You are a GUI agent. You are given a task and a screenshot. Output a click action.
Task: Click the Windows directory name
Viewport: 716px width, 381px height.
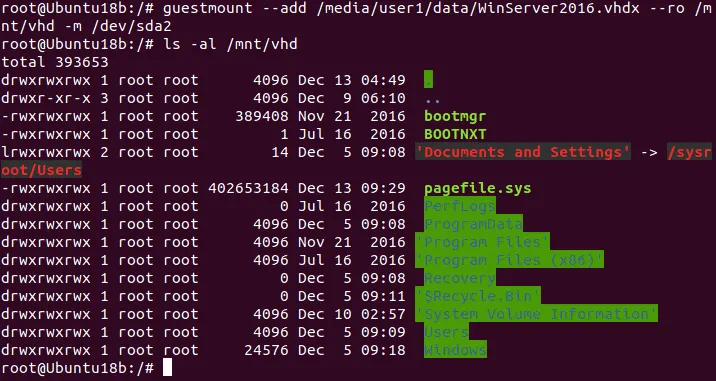pos(455,350)
